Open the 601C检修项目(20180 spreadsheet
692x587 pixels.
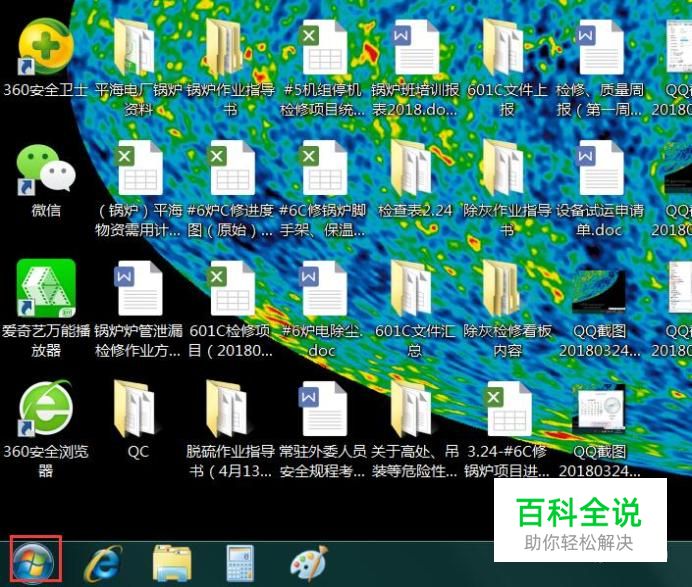coord(232,289)
